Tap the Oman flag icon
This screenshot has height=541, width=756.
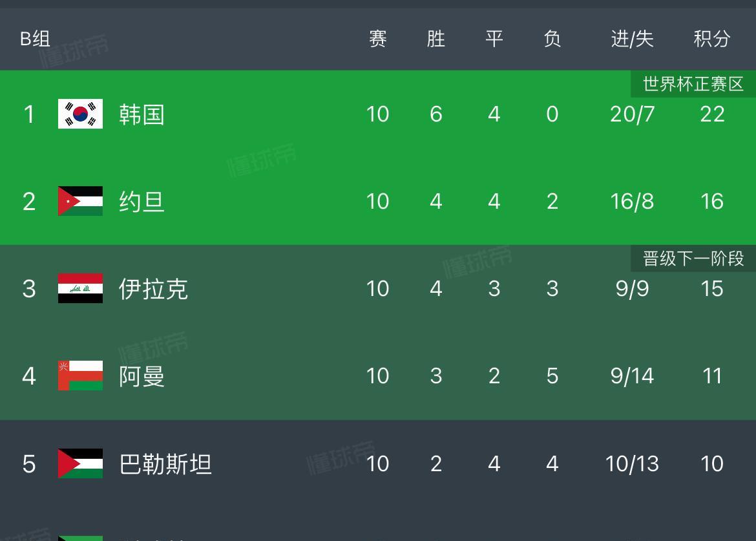coord(80,376)
